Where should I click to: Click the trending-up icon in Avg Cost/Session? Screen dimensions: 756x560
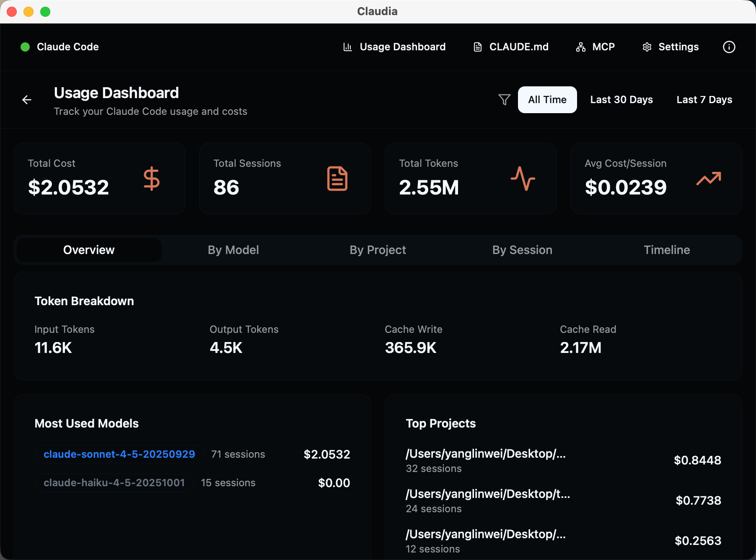[709, 179]
